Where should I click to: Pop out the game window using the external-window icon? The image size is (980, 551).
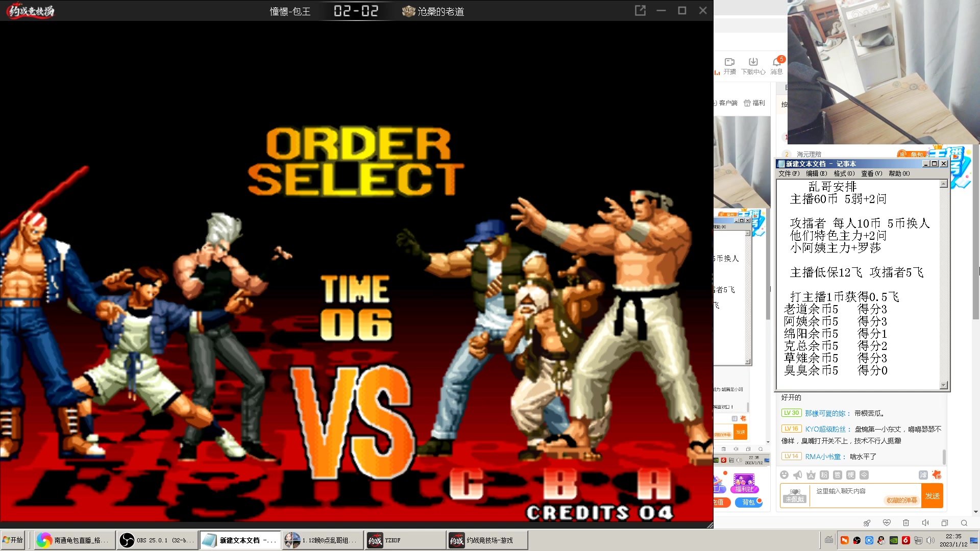point(640,11)
